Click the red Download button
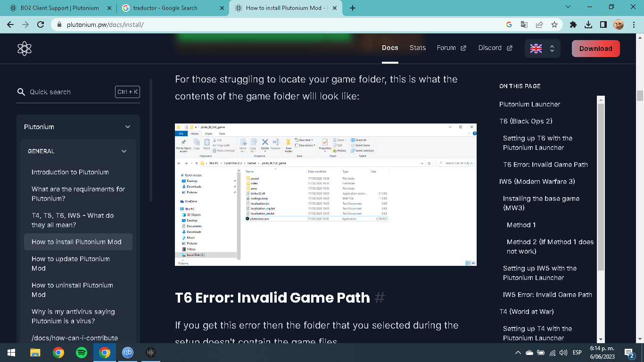 [x=596, y=49]
